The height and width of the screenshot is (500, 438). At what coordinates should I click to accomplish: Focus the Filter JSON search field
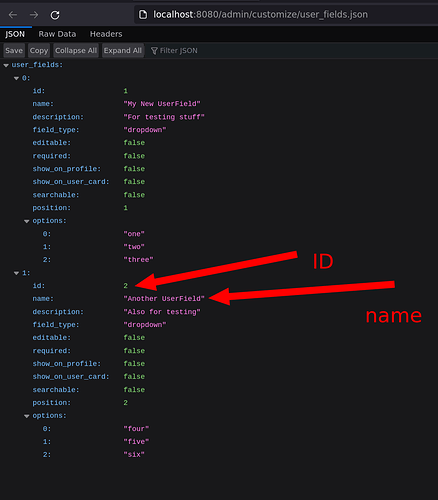(x=293, y=51)
